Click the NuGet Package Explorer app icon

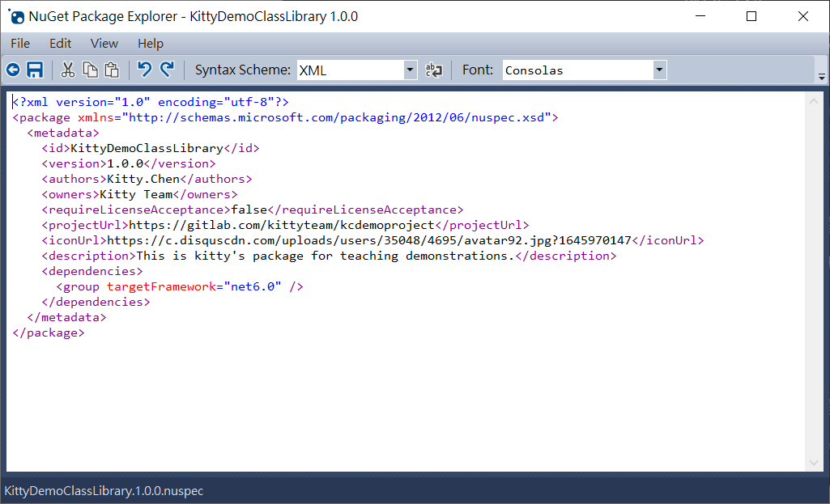16,16
